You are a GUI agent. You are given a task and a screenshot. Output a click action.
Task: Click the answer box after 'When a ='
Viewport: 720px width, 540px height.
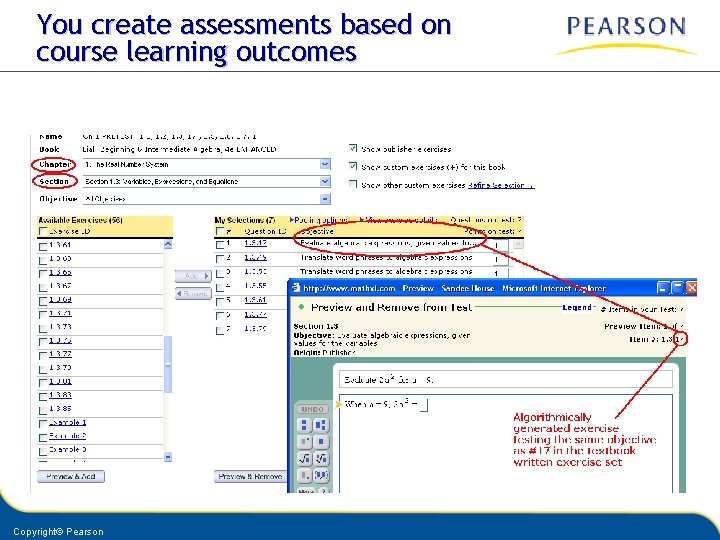pos(424,405)
